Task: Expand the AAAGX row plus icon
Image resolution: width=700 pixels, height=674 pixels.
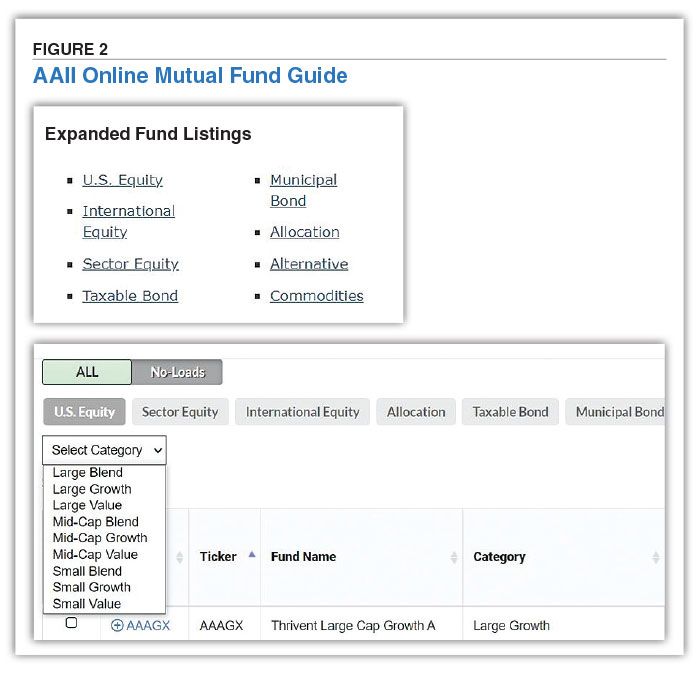Action: point(117,625)
